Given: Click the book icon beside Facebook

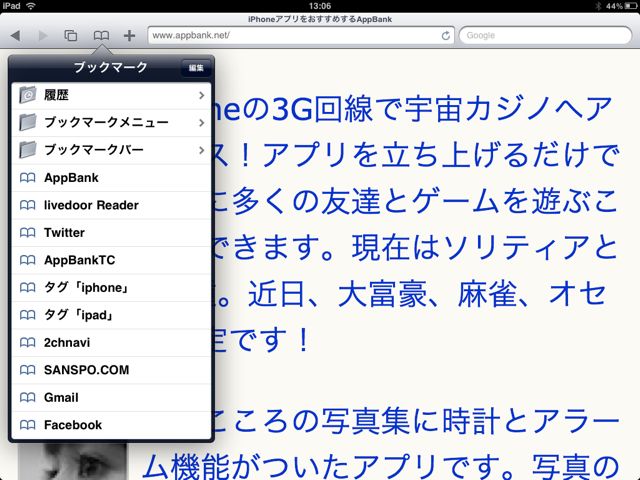Looking at the screenshot, I should (x=27, y=425).
